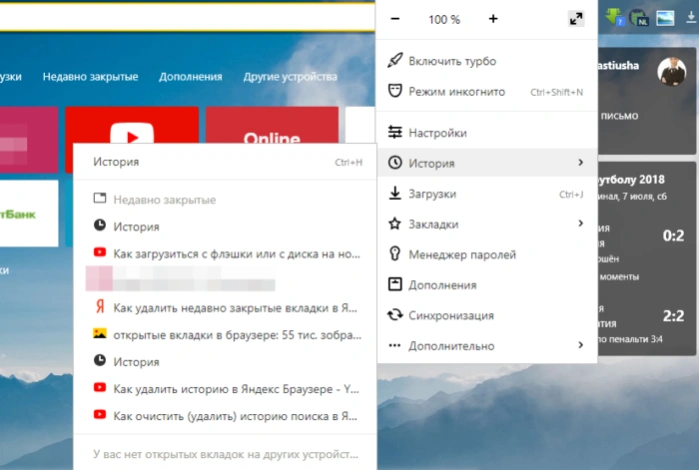Open Загрузки from the menu
The height and width of the screenshot is (470, 699).
click(487, 194)
